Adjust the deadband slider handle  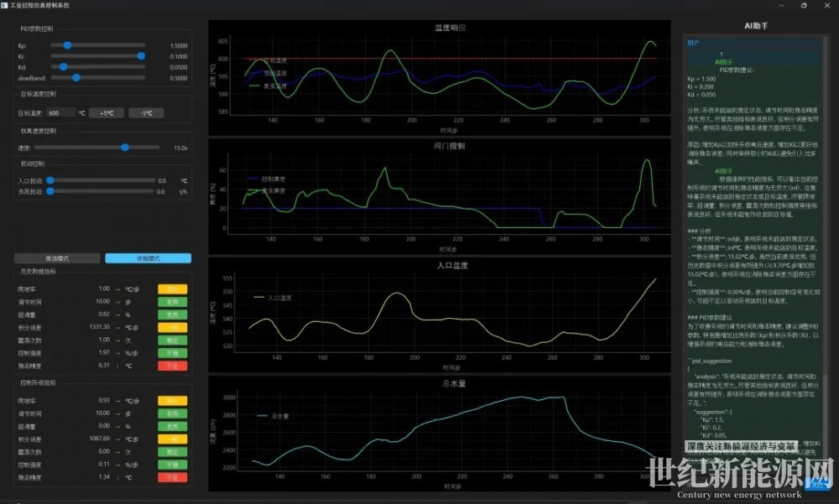click(x=76, y=78)
